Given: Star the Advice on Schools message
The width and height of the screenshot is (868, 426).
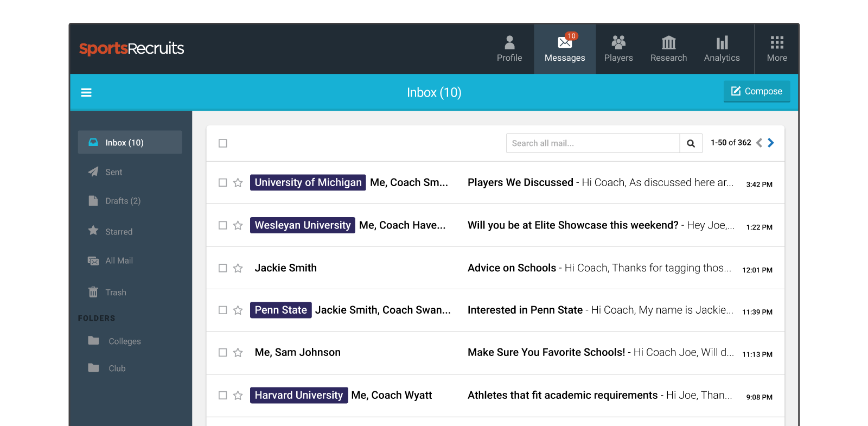Looking at the screenshot, I should click(238, 268).
